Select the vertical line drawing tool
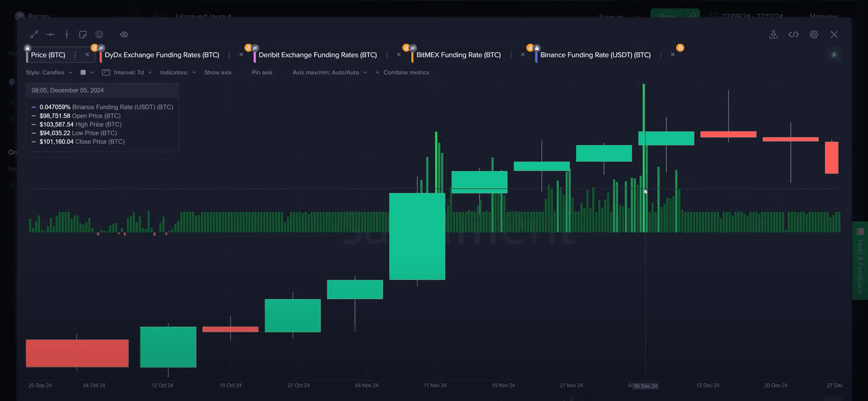This screenshot has width=868, height=401. (x=67, y=34)
